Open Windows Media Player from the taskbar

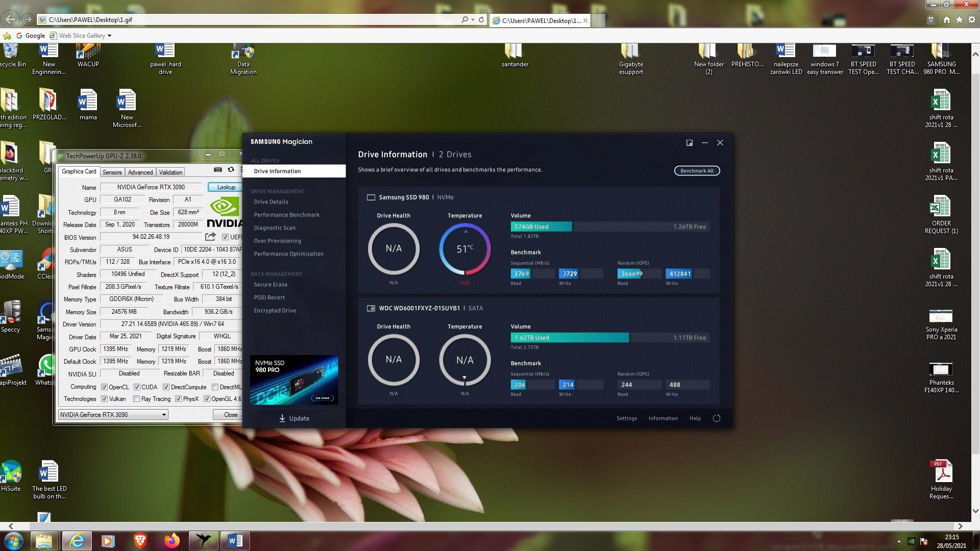point(108,541)
